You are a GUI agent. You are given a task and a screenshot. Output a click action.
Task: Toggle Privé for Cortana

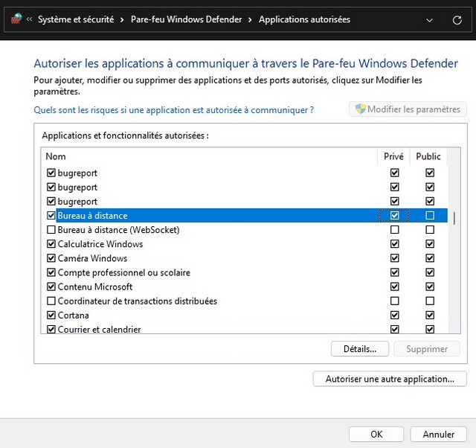click(395, 316)
